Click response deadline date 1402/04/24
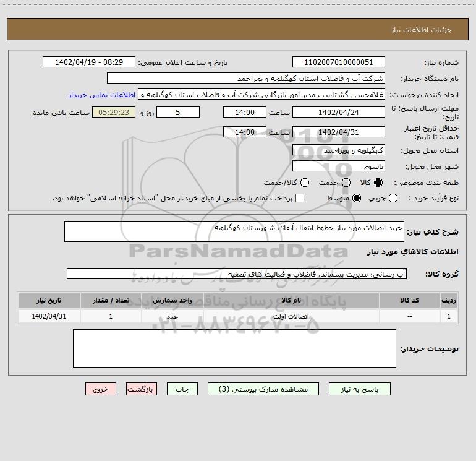 click(x=339, y=112)
